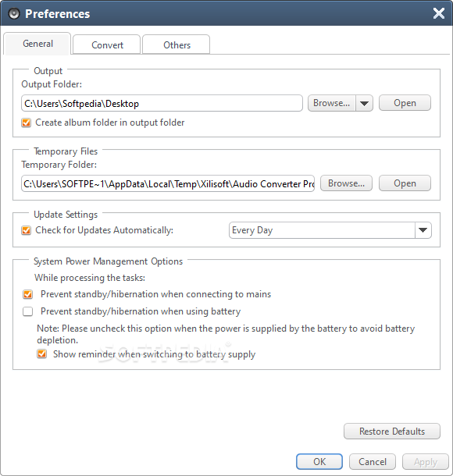Viewport: 453px width, 476px height.
Task: Toggle Show reminder when switching to battery
Action: pos(41,354)
